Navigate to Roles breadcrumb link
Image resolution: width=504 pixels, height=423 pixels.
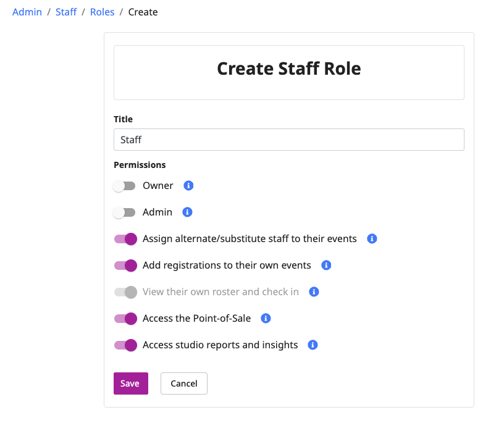pyautogui.click(x=102, y=12)
